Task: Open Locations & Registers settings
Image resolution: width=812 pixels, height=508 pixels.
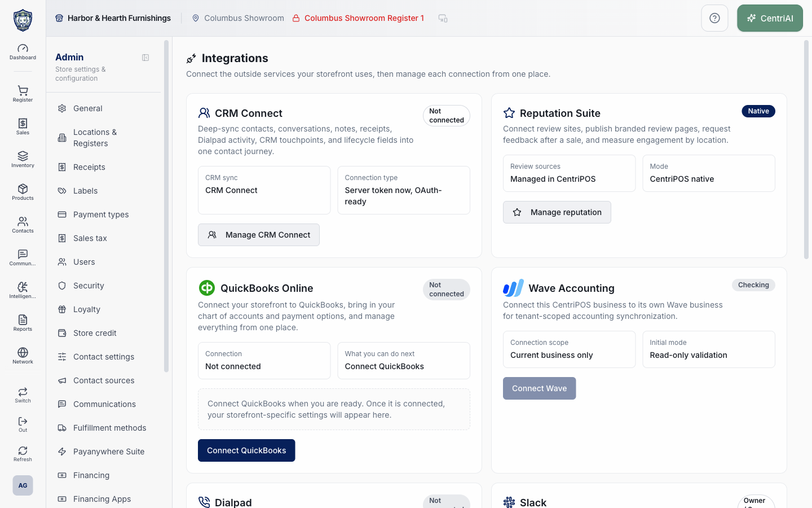Action: (x=105, y=138)
